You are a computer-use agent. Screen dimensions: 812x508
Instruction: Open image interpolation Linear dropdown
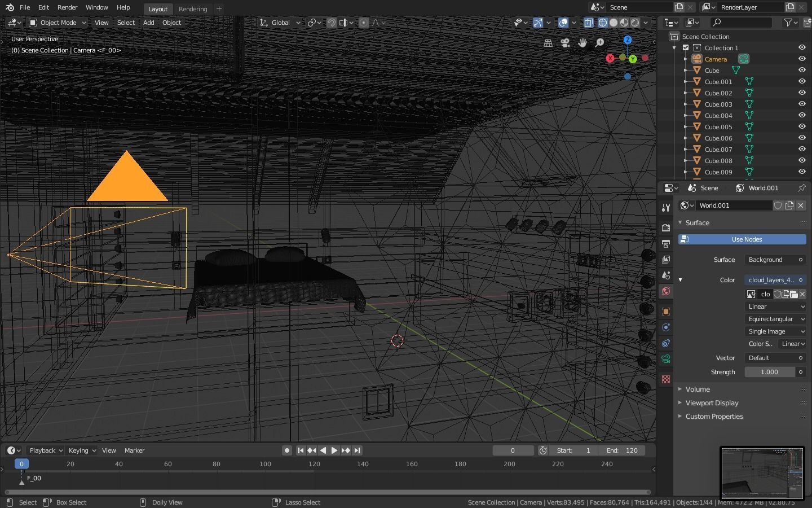(775, 306)
